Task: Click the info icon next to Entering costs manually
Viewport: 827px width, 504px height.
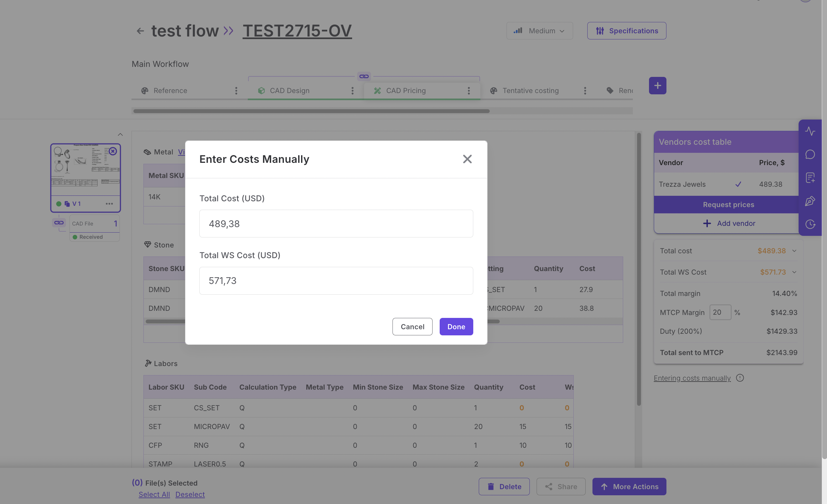Action: coord(740,378)
